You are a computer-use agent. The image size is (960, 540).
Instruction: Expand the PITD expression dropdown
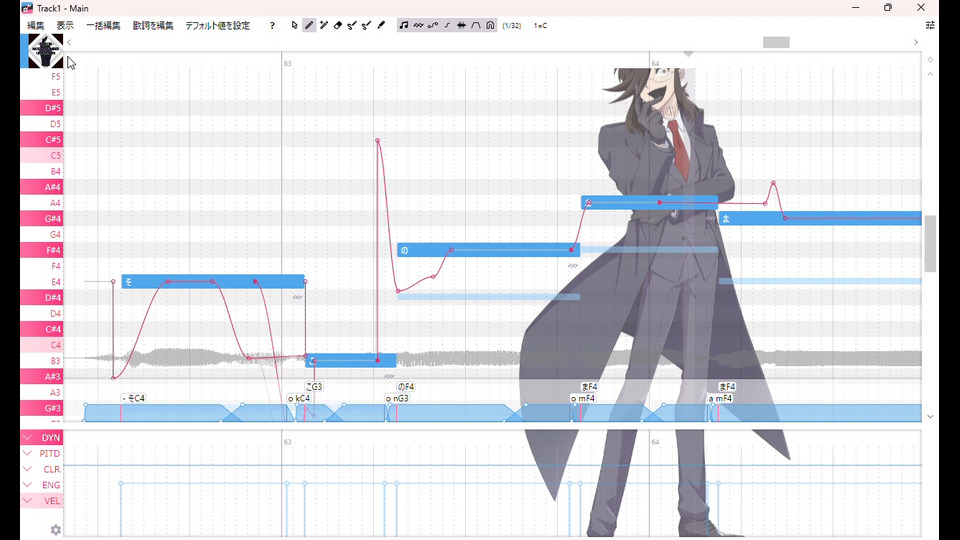pos(27,453)
